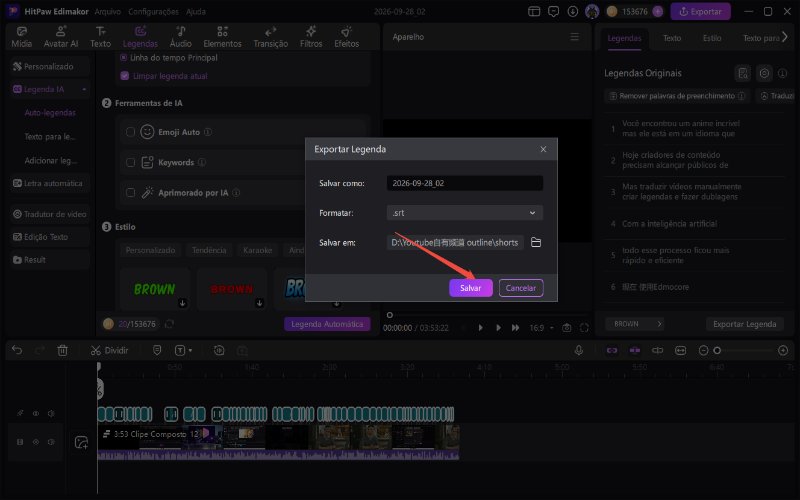
Task: Zoom out timeline with minus icon
Action: click(x=704, y=351)
